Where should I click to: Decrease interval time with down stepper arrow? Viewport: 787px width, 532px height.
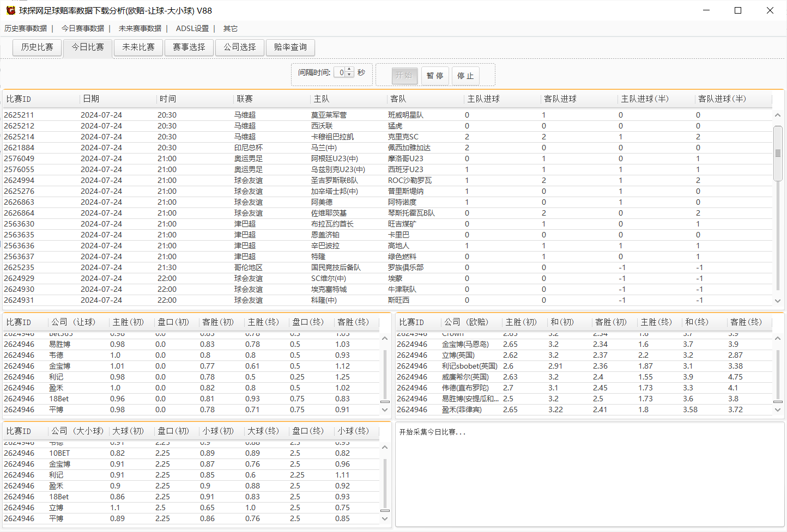tap(350, 75)
